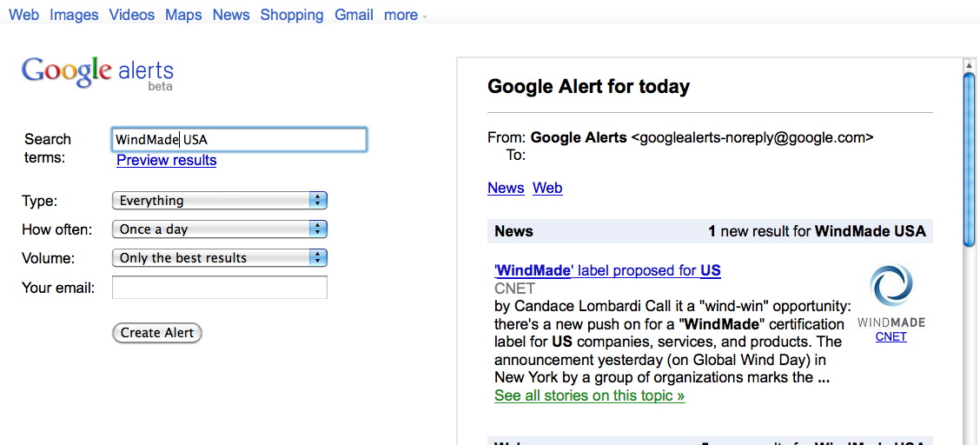Open Gmail from the top navigation

[354, 15]
